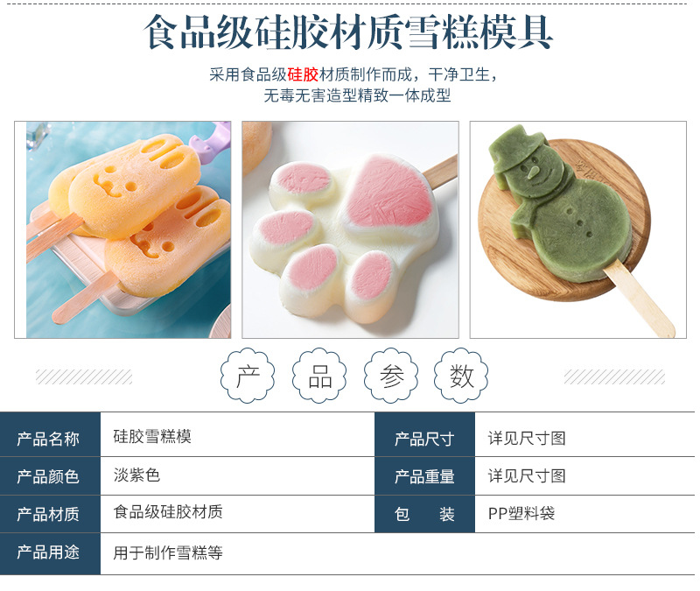
Task: Click the rabbit-shaped orange popsicle photo
Action: [122, 229]
